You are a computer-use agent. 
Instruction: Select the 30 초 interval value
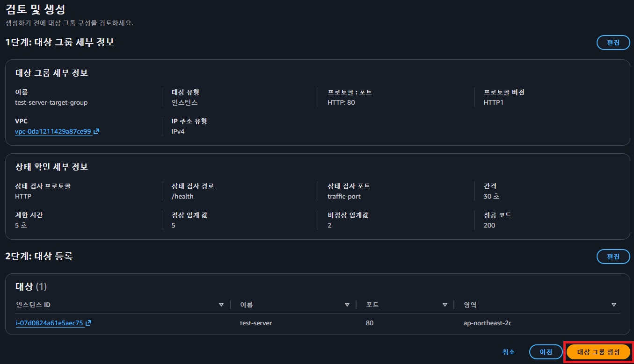(491, 196)
